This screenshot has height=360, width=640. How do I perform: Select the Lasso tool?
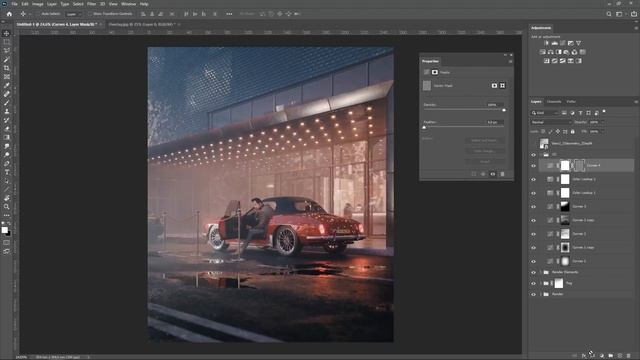(7, 51)
